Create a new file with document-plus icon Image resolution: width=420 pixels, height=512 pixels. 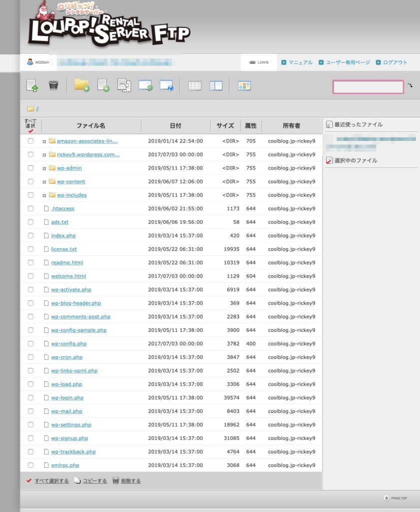[103, 85]
